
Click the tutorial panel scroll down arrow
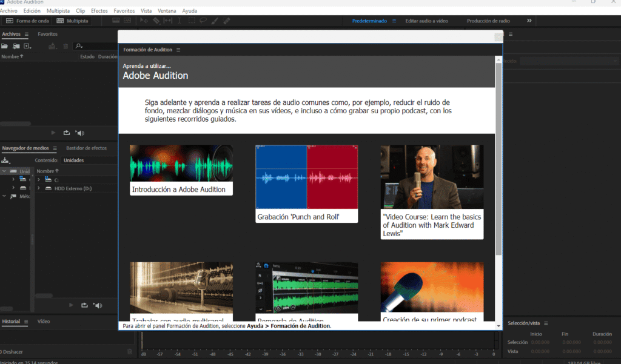coord(498,326)
